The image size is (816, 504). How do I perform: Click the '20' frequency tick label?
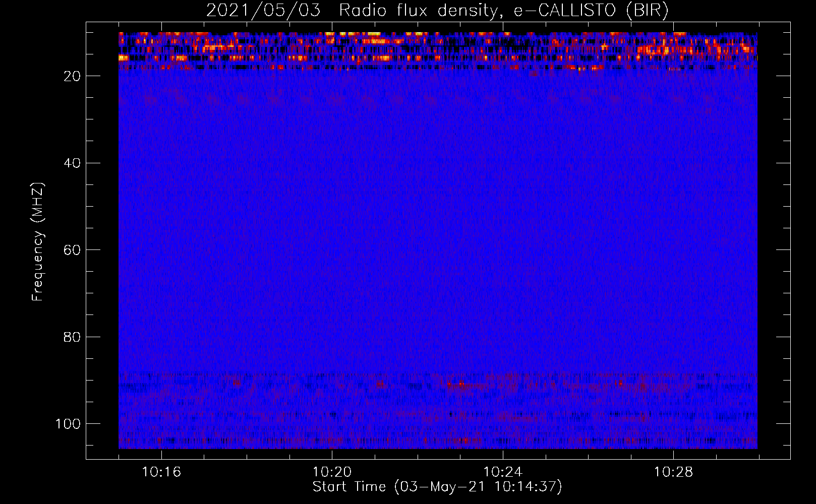pyautogui.click(x=72, y=76)
